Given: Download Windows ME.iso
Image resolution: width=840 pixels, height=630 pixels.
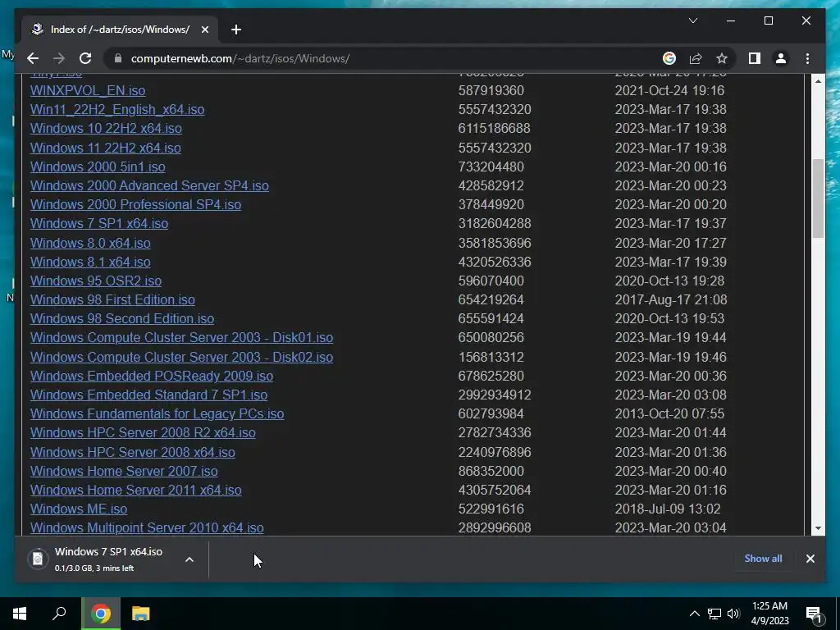Looking at the screenshot, I should tap(79, 509).
